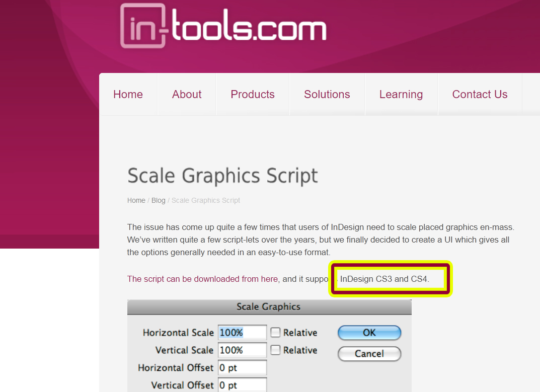Click the Vertical Scale input field
This screenshot has height=392, width=540.
[242, 350]
